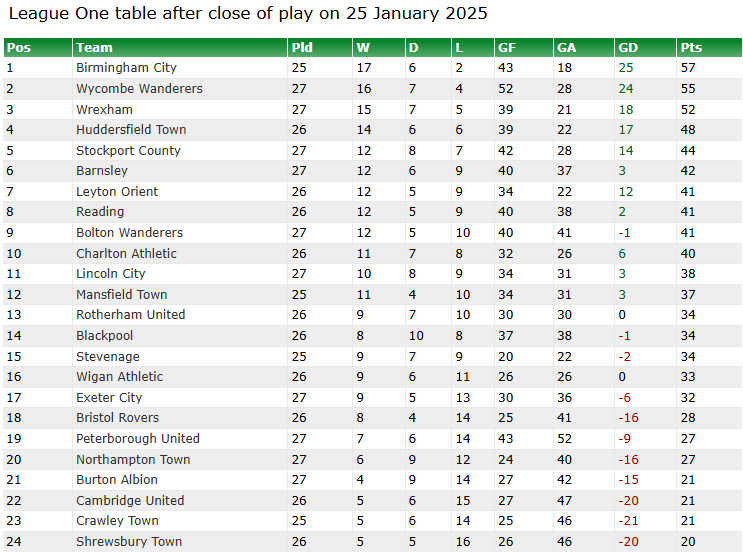Click the League One table title text
Image resolution: width=743 pixels, height=552 pixels.
(248, 13)
